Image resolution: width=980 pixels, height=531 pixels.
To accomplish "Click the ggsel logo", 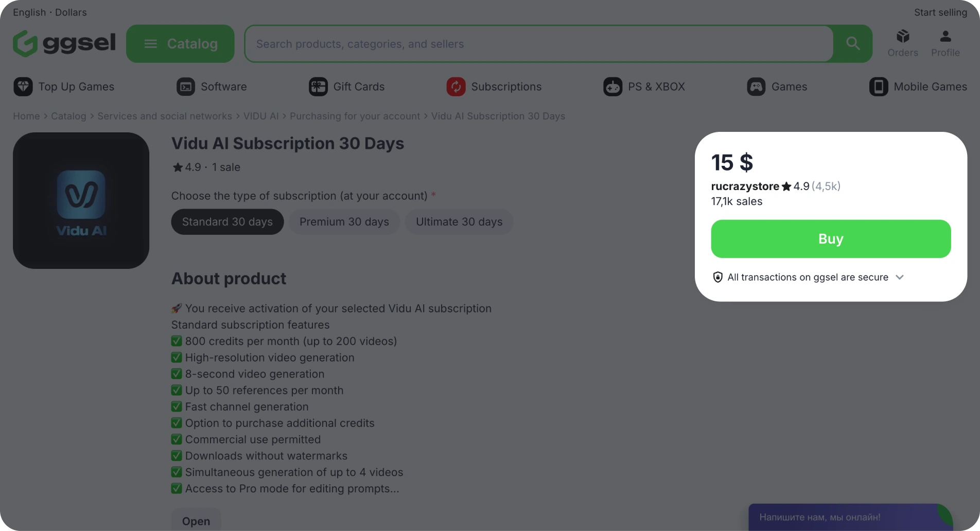I will tap(64, 44).
